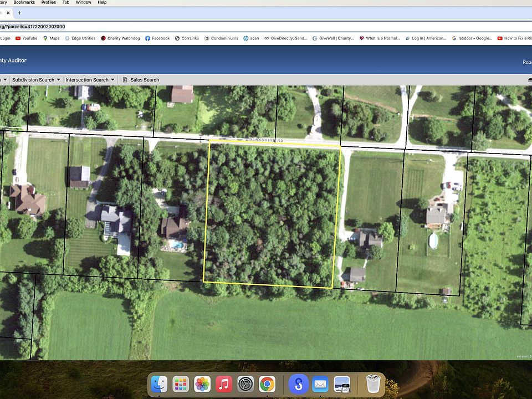Open Launchpad from the dock

(181, 384)
